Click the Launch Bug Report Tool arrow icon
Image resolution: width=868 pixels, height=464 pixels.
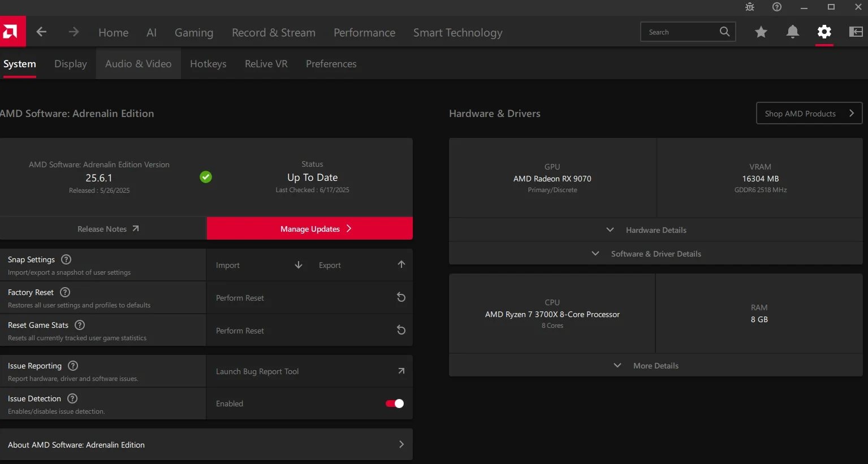pyautogui.click(x=401, y=371)
